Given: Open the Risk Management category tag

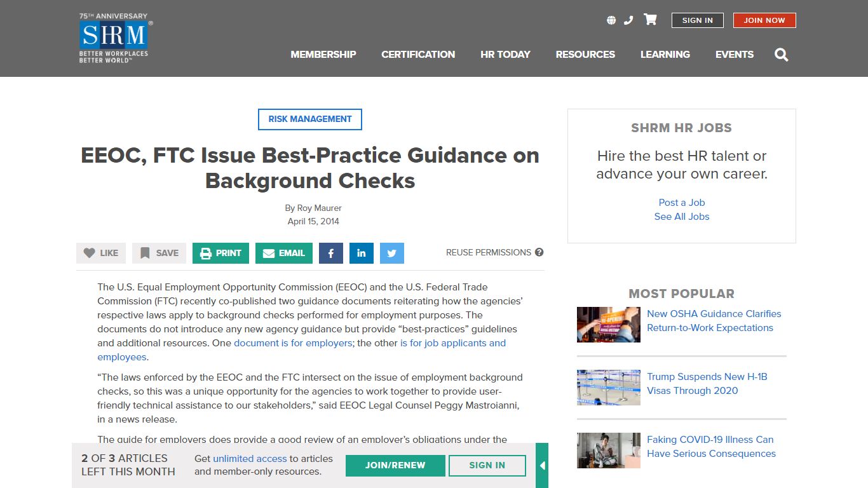Looking at the screenshot, I should click(310, 119).
